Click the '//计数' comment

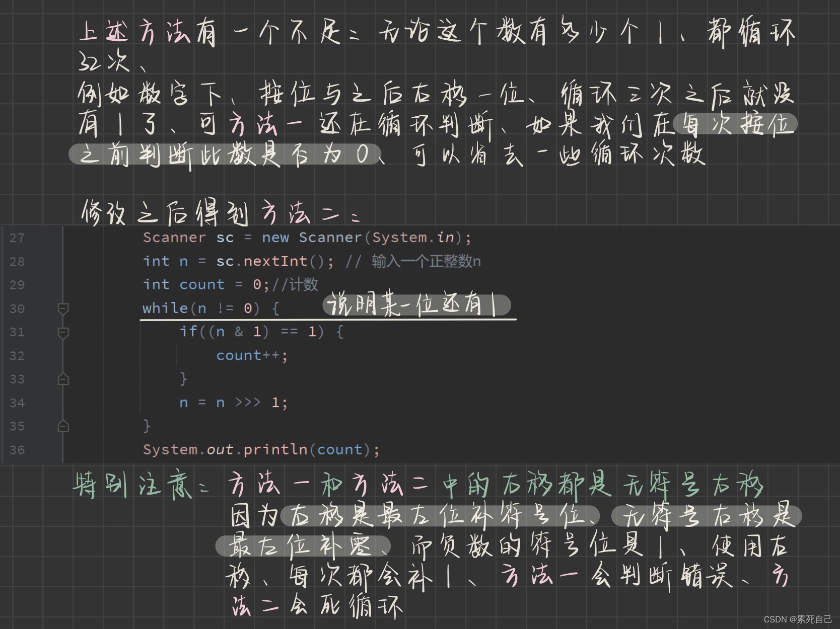(295, 285)
